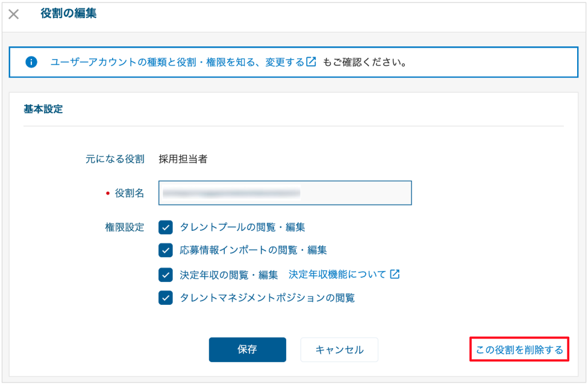Open 決定年収機能について help link
588x385 pixels.
[337, 274]
